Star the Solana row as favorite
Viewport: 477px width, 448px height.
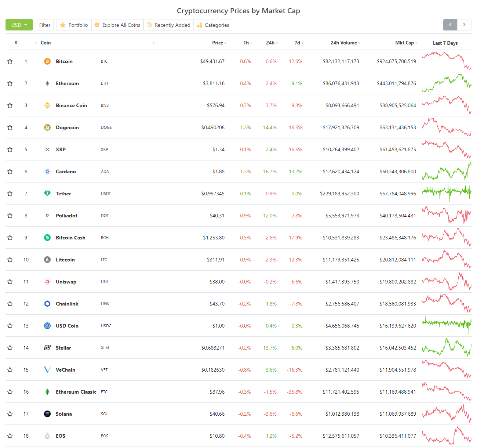coord(10,414)
